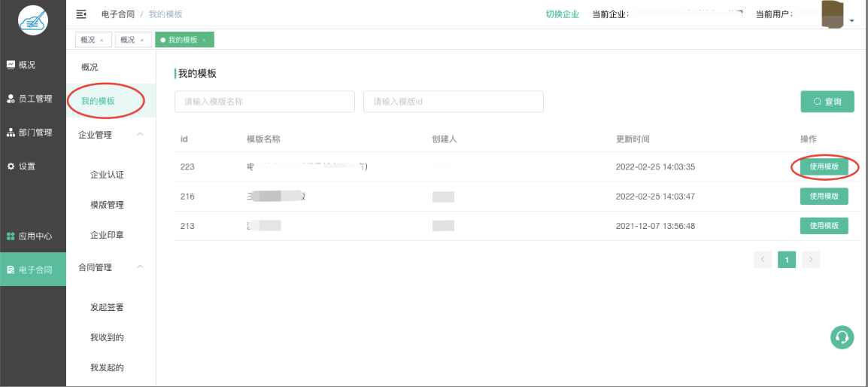The image size is (868, 387).
Task: Focus the template name input field
Action: [x=264, y=102]
